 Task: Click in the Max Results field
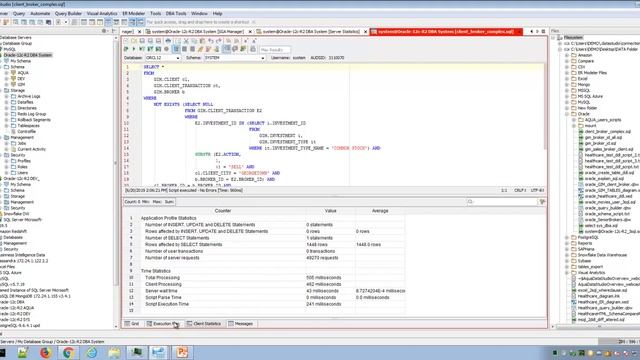(275, 50)
